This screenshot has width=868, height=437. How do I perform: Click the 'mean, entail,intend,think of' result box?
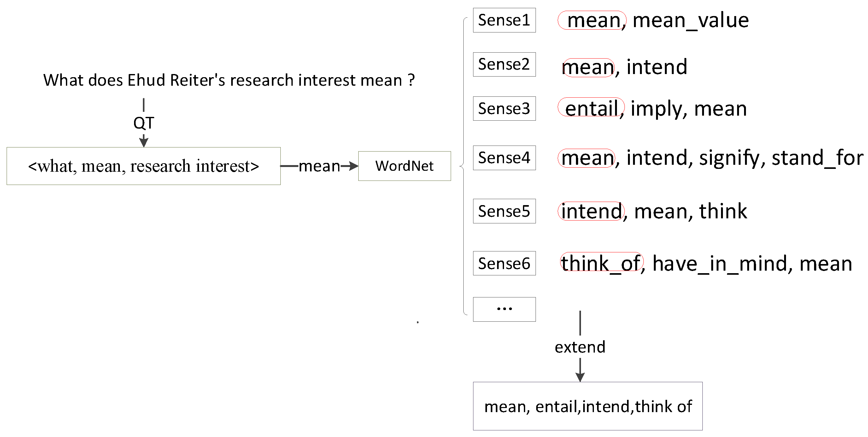click(588, 406)
